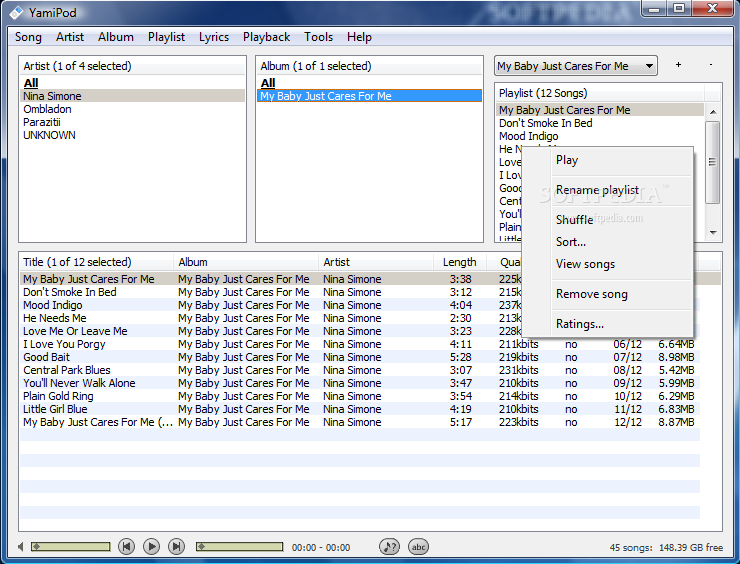
Task: Add a new playlist with plus button
Action: coord(678,65)
